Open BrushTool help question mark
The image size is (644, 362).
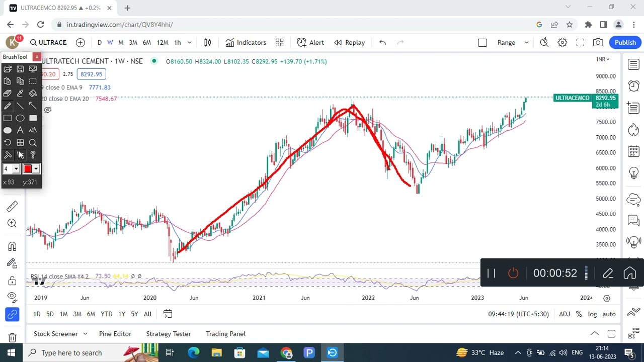tap(33, 155)
